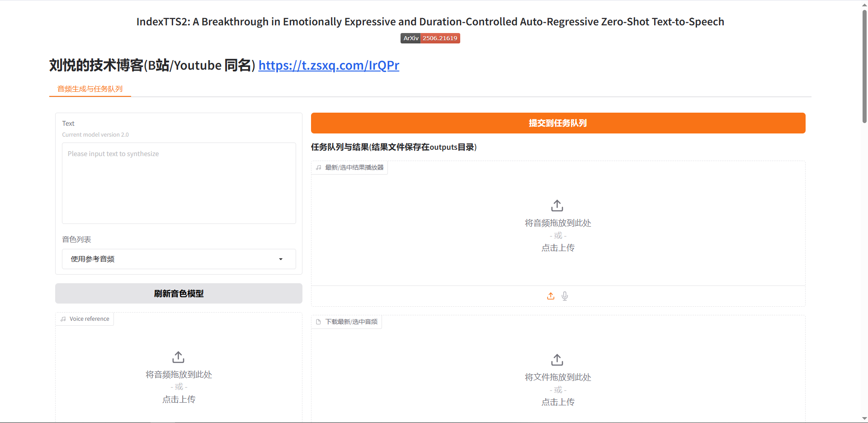Select the microphone record source icon
The height and width of the screenshot is (423, 868).
coord(565,296)
